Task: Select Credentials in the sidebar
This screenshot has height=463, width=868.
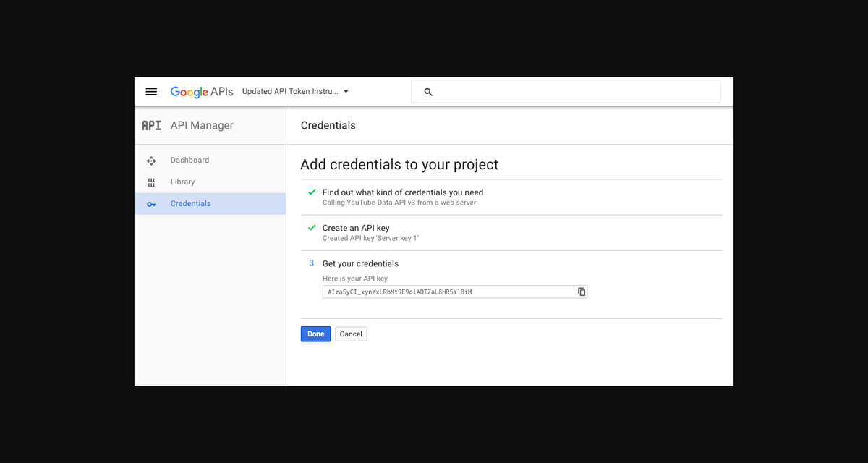Action: [190, 203]
